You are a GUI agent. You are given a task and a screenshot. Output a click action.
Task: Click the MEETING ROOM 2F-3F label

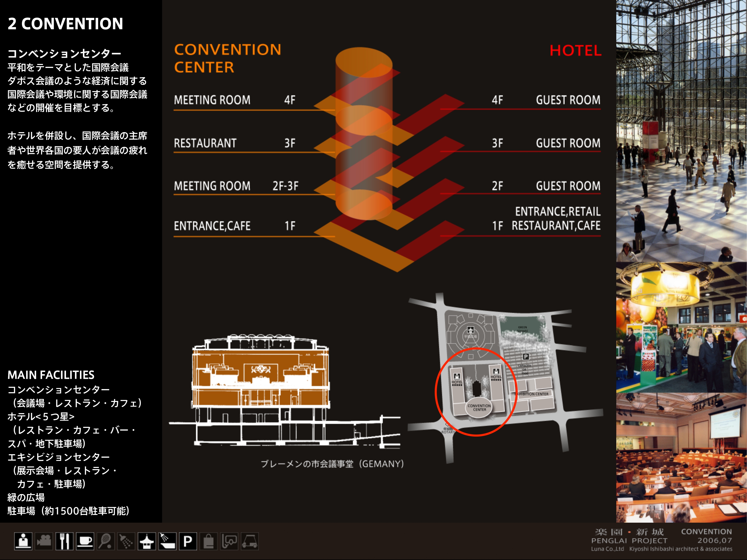pyautogui.click(x=236, y=186)
